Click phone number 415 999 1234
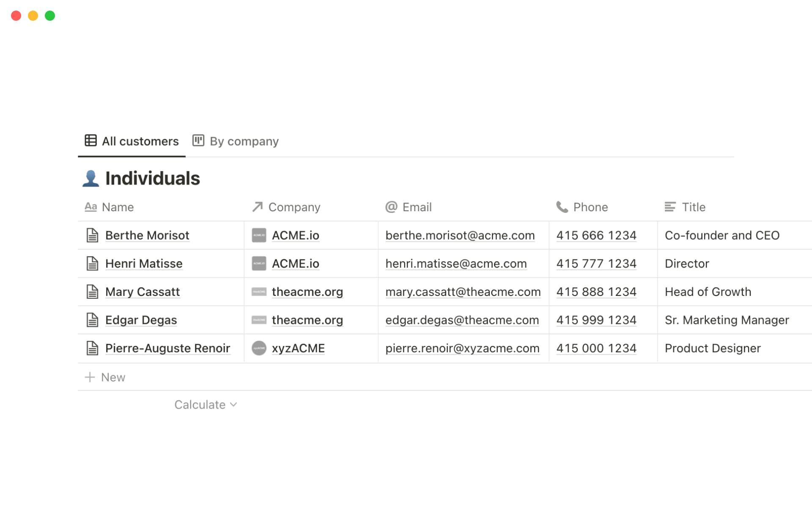This screenshot has height=508, width=812. [596, 320]
